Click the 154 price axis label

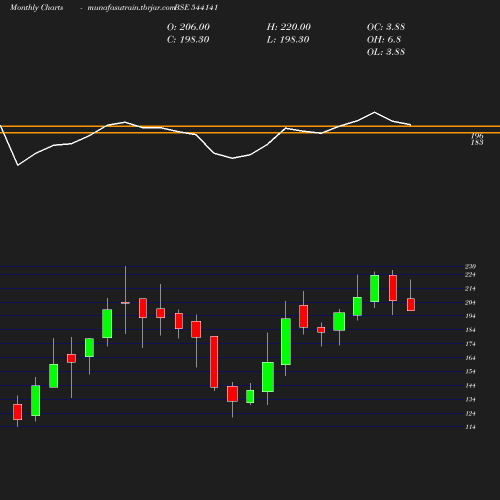(x=470, y=371)
